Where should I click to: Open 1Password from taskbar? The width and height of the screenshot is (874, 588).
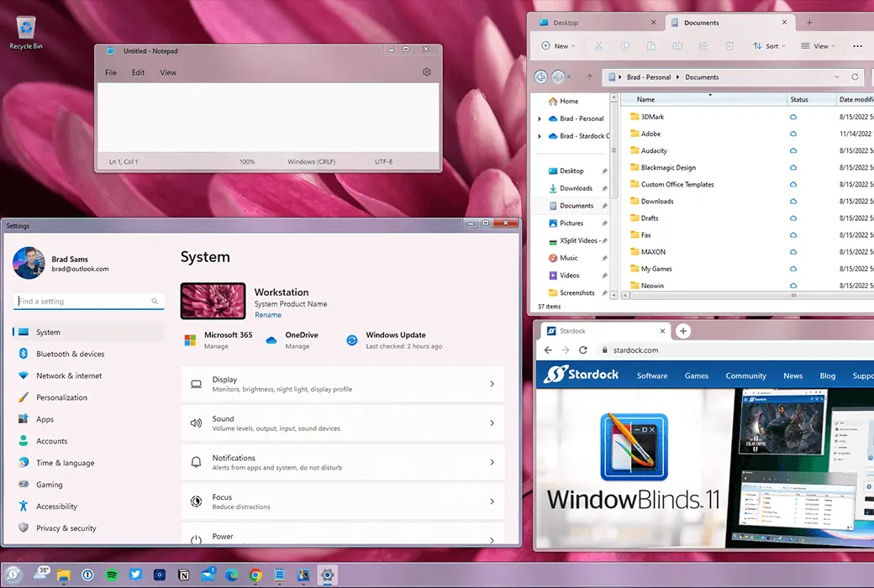87,575
